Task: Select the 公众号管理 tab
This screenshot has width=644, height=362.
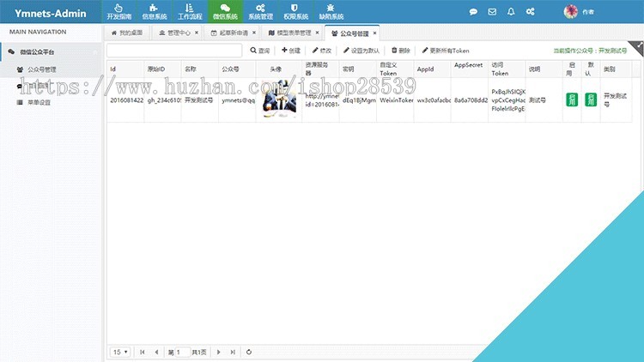Action: (x=350, y=33)
